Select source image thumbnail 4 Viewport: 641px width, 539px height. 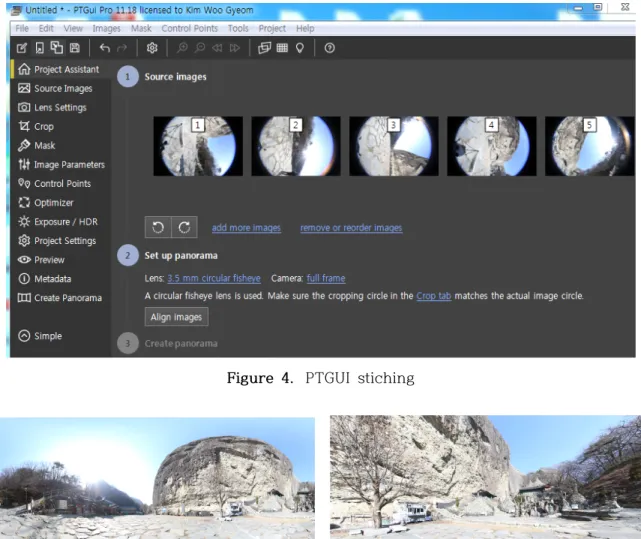491,146
